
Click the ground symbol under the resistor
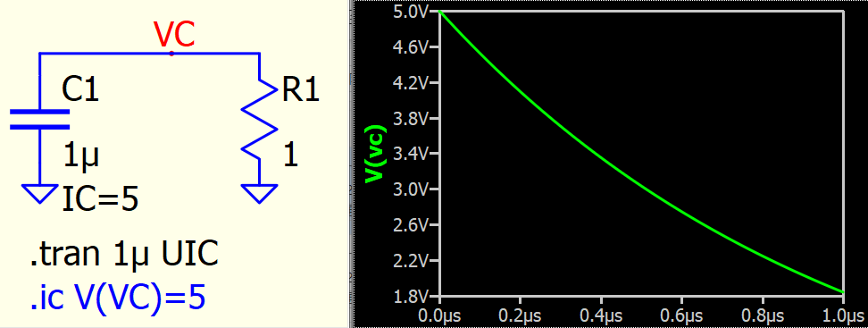pyautogui.click(x=259, y=194)
